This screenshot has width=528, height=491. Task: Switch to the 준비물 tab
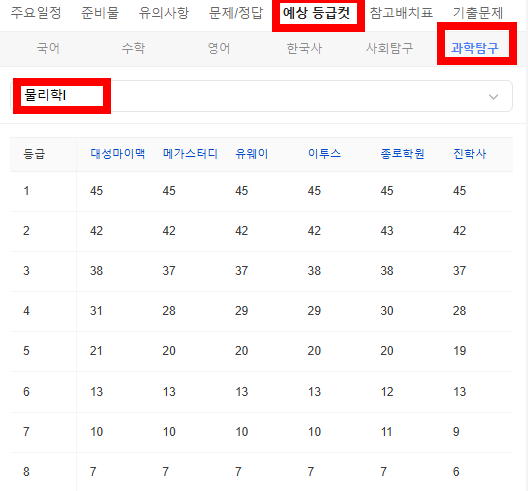click(100, 13)
